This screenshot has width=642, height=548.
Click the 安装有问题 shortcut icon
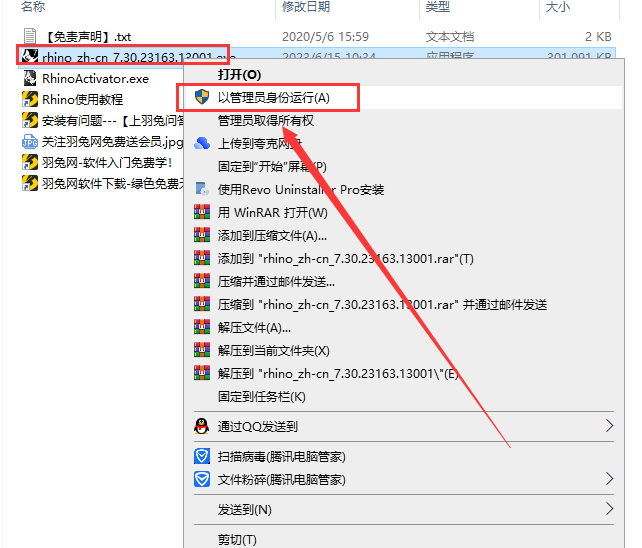click(x=30, y=120)
